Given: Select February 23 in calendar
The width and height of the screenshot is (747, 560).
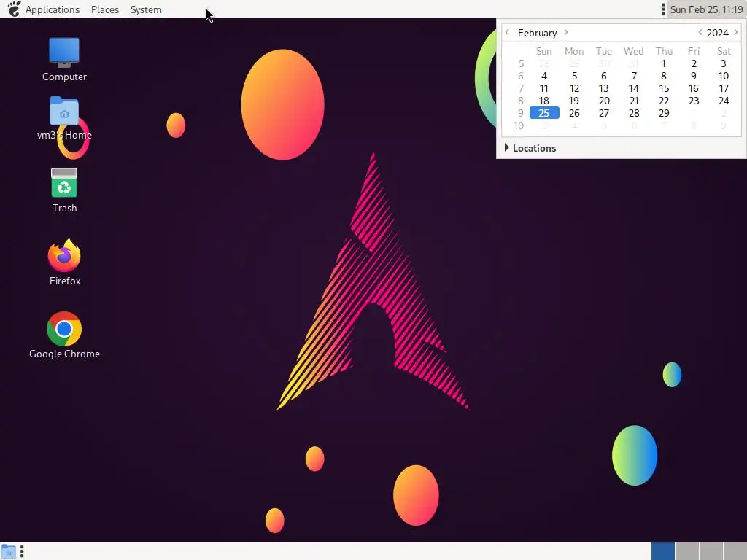Looking at the screenshot, I should (694, 101).
